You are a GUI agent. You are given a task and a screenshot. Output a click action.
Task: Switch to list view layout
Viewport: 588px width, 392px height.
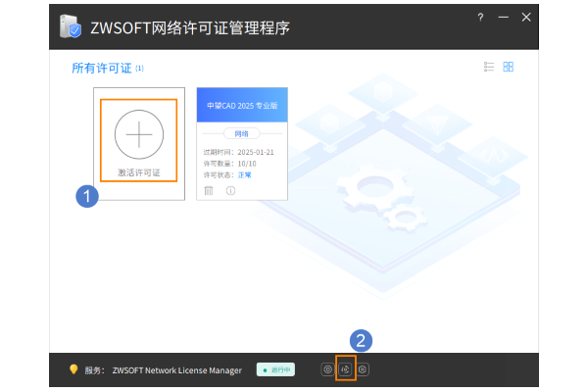click(x=489, y=67)
